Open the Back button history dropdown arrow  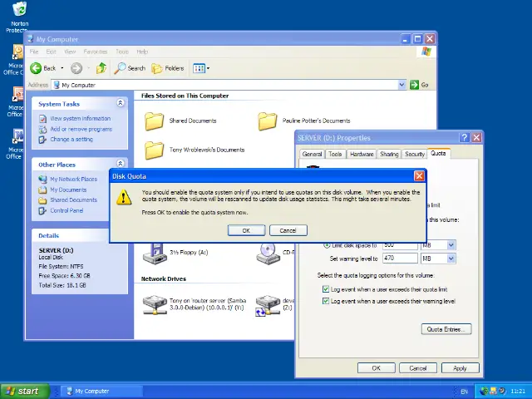(62, 68)
